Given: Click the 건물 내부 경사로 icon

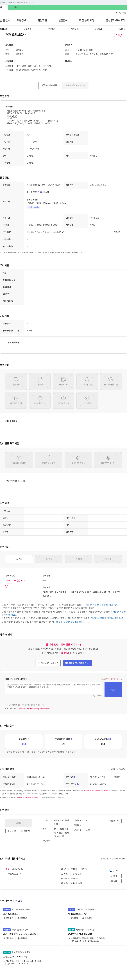Looking at the screenshot, I should click(x=108, y=460).
